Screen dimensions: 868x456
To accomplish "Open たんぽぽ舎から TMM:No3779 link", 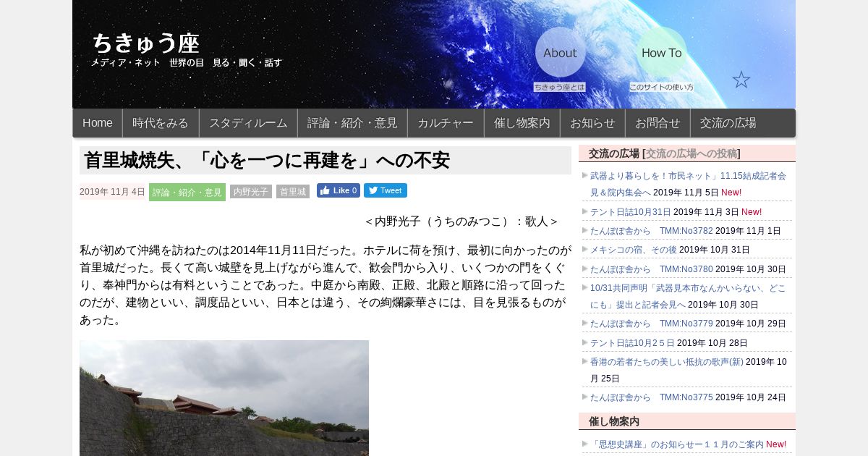I will click(652, 324).
